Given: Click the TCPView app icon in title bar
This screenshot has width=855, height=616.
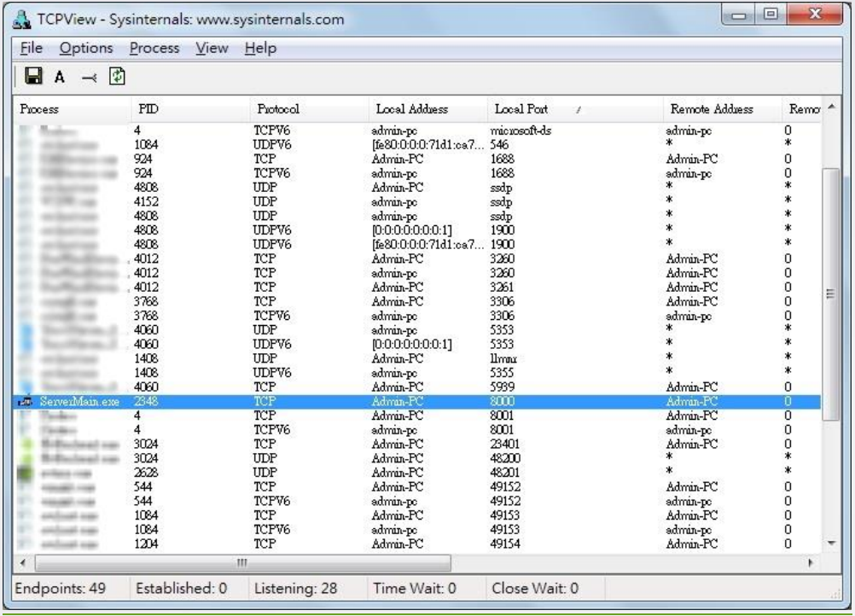Looking at the screenshot, I should coord(22,19).
